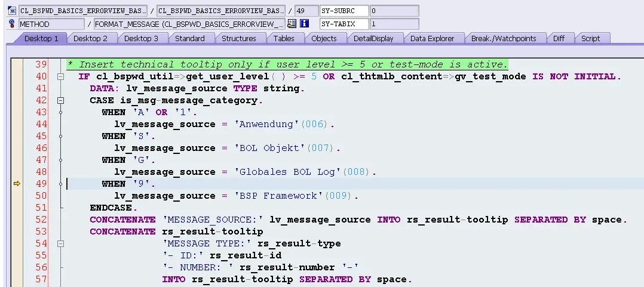Click line number 57 in the gutter
644x287 pixels.
[x=41, y=279]
